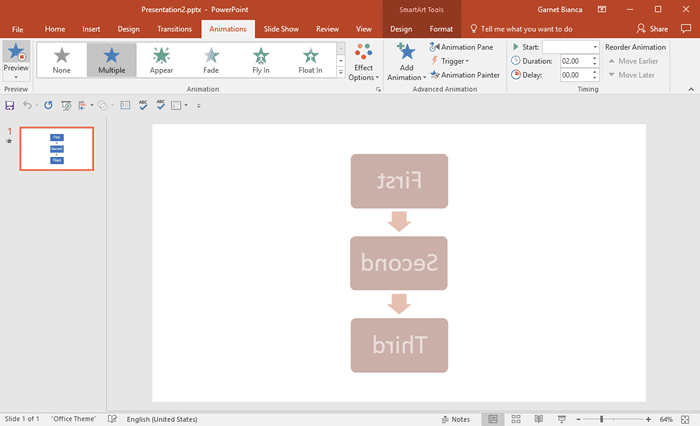Switch to Slide Sorter view in status bar

coord(516,418)
